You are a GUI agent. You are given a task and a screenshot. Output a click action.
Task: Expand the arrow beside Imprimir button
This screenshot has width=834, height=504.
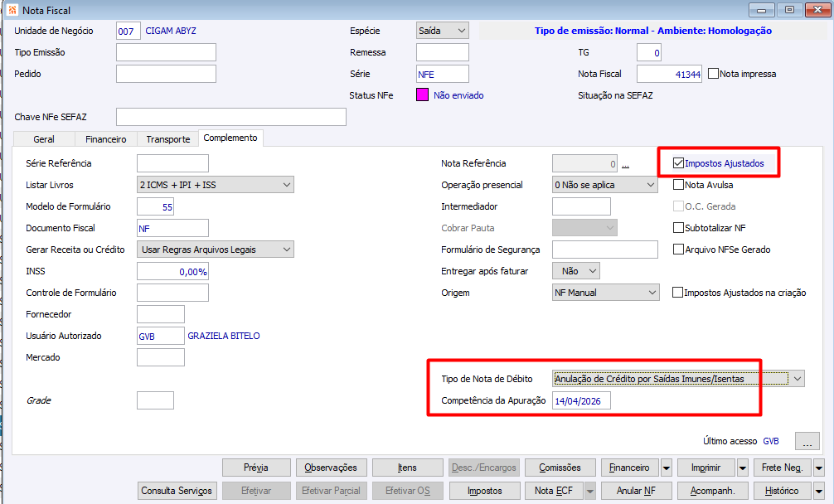pos(743,468)
